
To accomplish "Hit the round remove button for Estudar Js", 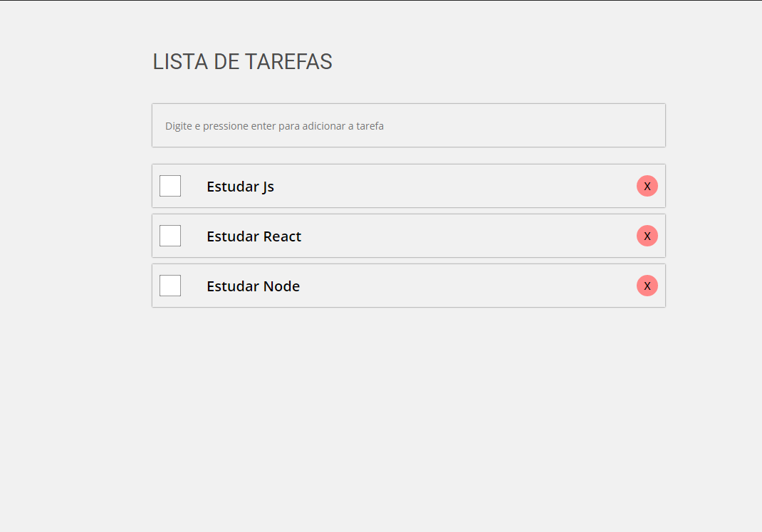I will click(647, 186).
